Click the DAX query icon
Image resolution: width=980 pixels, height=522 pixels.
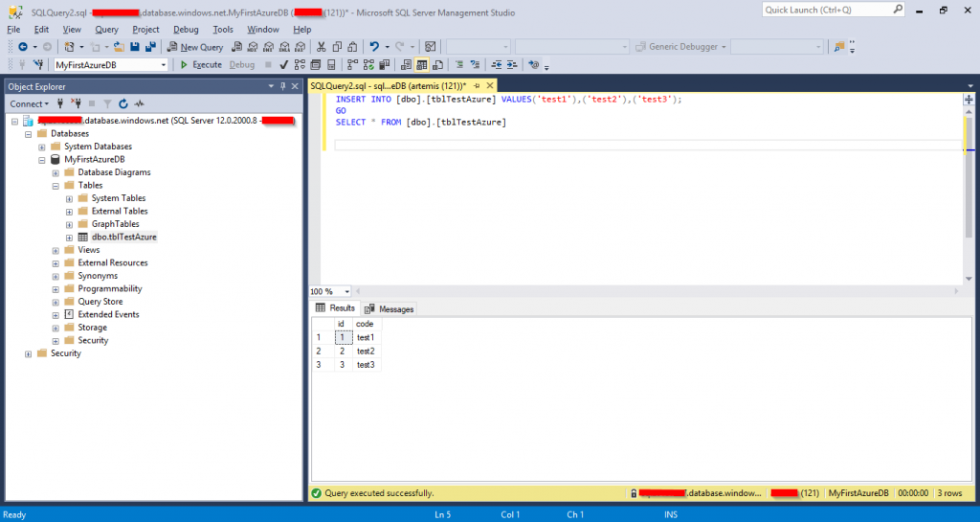click(301, 47)
